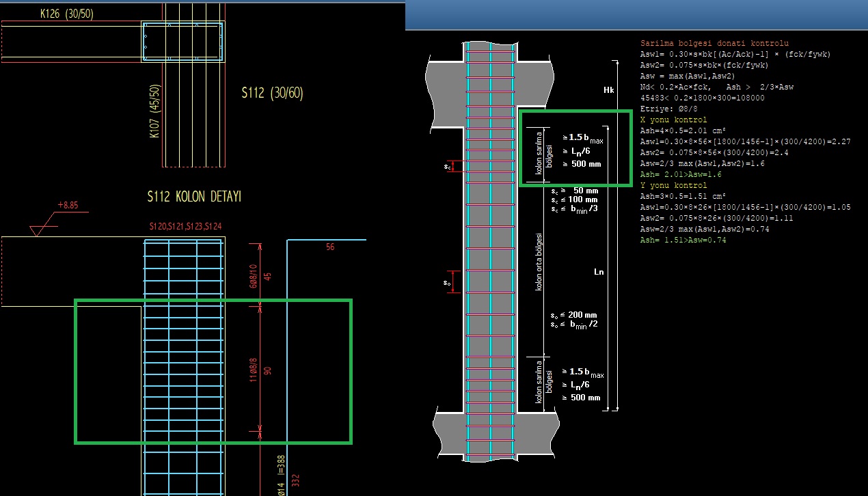868x496 pixels.
Task: Click the '56' dimension on the rebar
Action: tap(330, 247)
